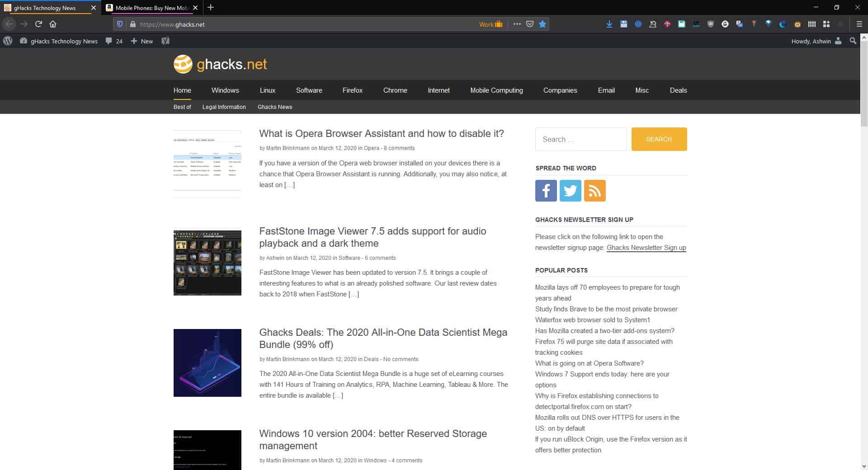Viewport: 868px width, 470px height.
Task: View the 24 pending comments
Action: (114, 41)
